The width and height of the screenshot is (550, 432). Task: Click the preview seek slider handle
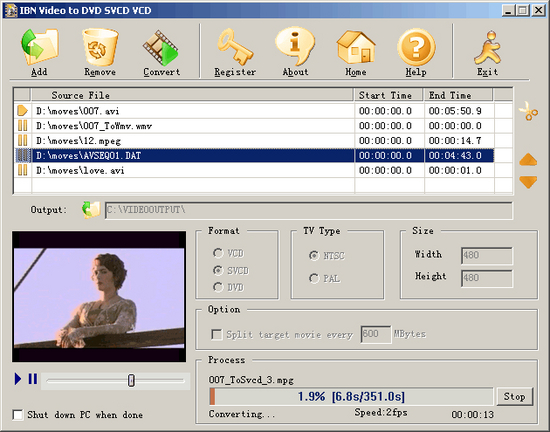click(131, 380)
